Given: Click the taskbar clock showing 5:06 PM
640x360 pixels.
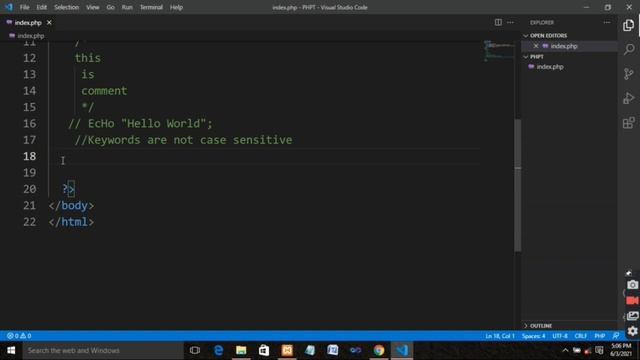Looking at the screenshot, I should [620, 350].
